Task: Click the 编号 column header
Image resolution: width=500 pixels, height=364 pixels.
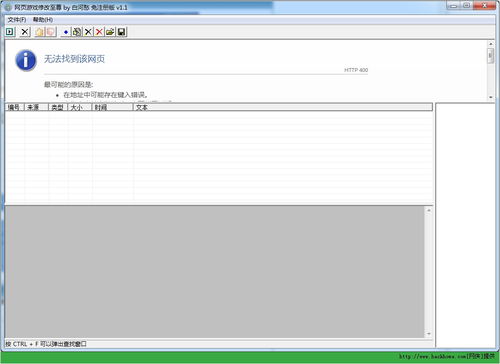Action: click(15, 107)
